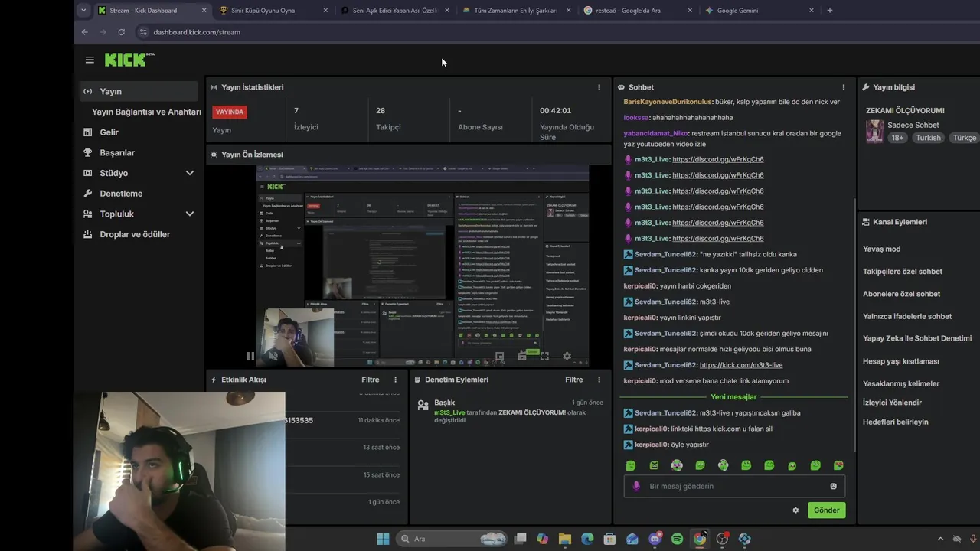Click the Turkish language tag
980x551 pixels.
click(928, 138)
